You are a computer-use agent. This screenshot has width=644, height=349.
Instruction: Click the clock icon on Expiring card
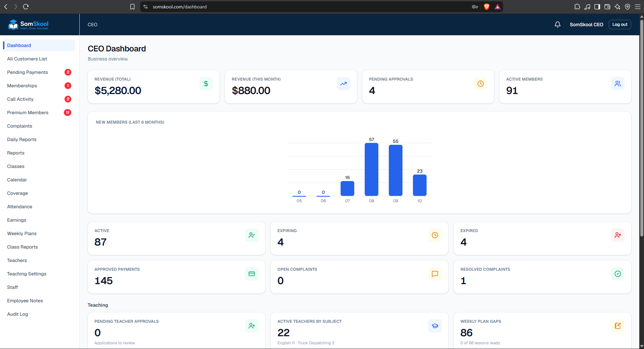pyautogui.click(x=435, y=235)
